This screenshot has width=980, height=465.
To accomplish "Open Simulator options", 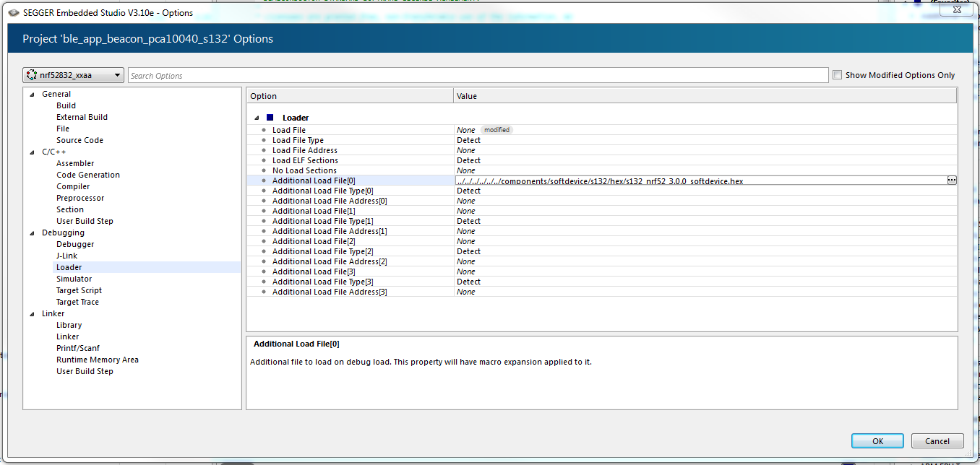I will click(74, 279).
